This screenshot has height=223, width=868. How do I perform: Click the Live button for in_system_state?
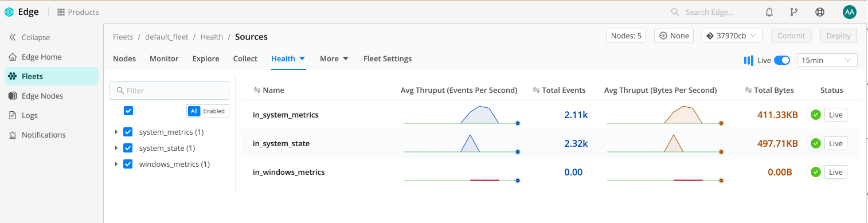pos(835,143)
